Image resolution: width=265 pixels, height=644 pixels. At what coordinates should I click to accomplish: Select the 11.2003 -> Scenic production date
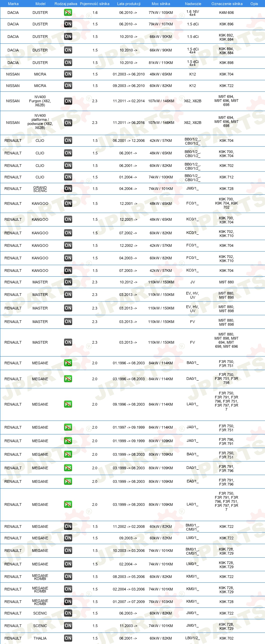click(x=128, y=626)
